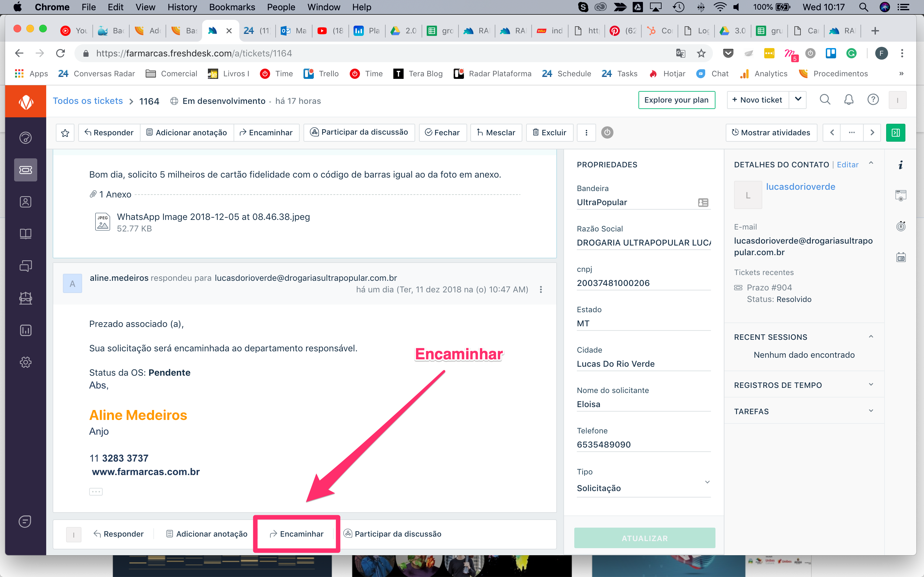
Task: Open the Solutions book icon in sidebar
Action: [x=26, y=234]
